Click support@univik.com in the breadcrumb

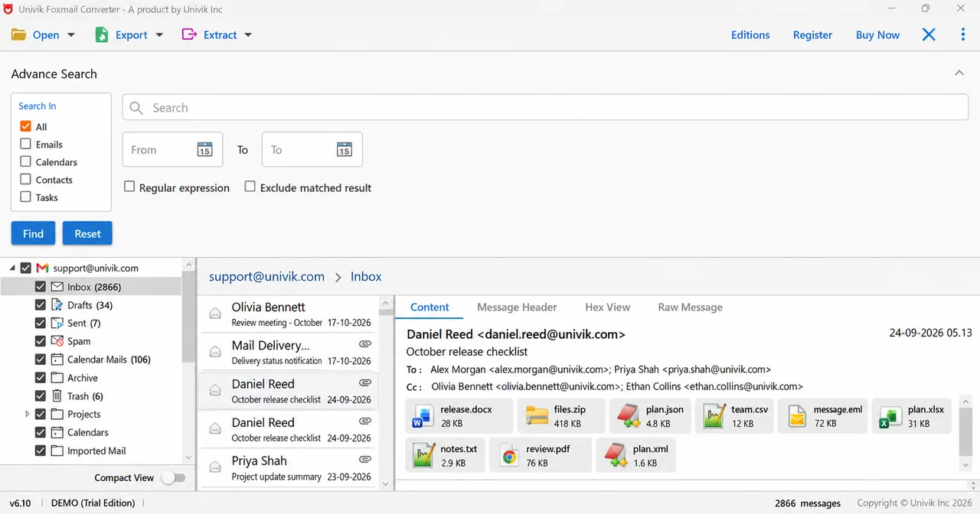266,277
